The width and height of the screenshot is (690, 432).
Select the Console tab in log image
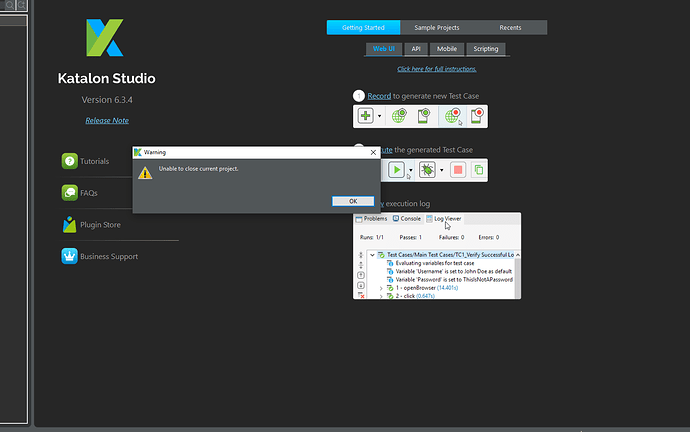[x=407, y=219]
